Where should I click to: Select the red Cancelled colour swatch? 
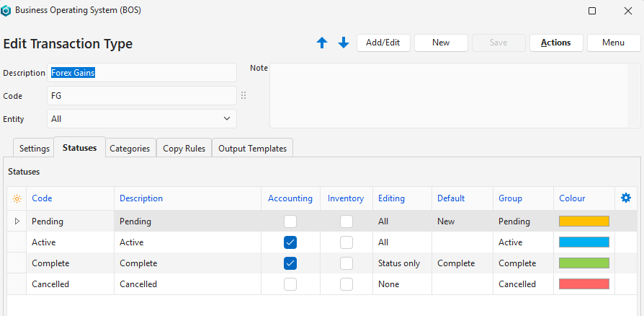coord(584,284)
